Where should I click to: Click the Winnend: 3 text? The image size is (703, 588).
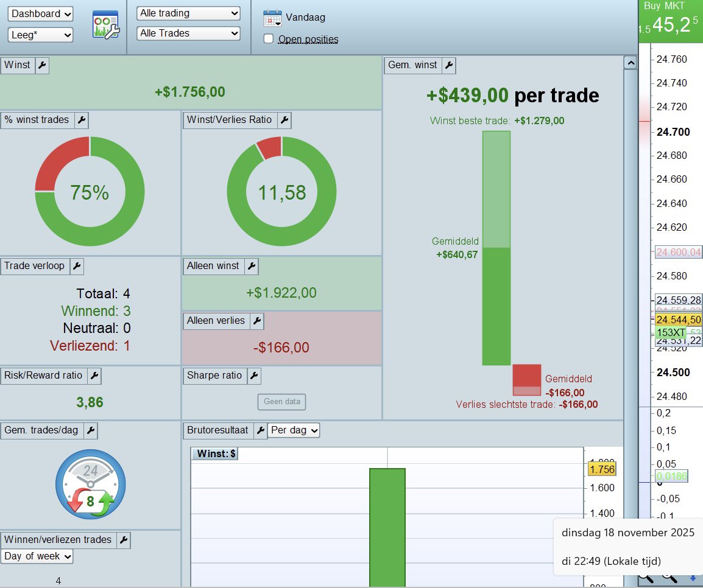point(96,311)
